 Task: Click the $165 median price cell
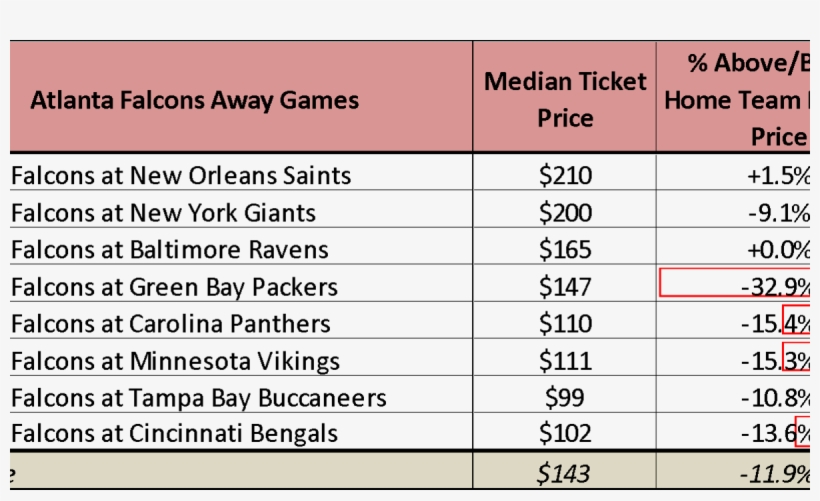click(565, 250)
